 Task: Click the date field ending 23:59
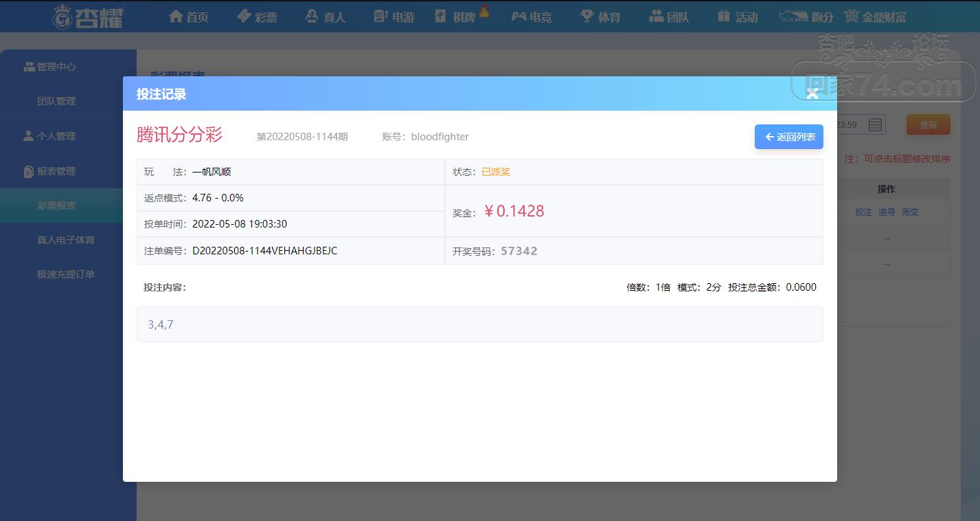(x=861, y=124)
